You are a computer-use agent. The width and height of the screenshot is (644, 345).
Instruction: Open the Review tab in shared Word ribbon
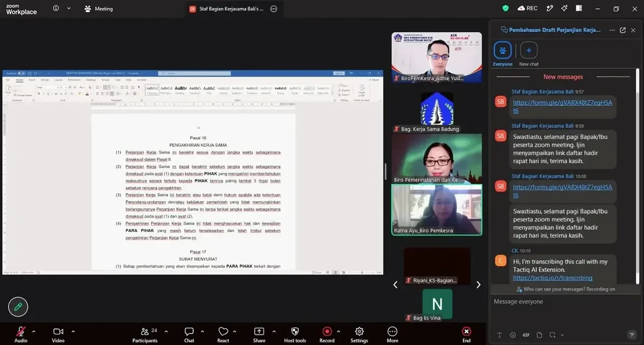pos(106,80)
